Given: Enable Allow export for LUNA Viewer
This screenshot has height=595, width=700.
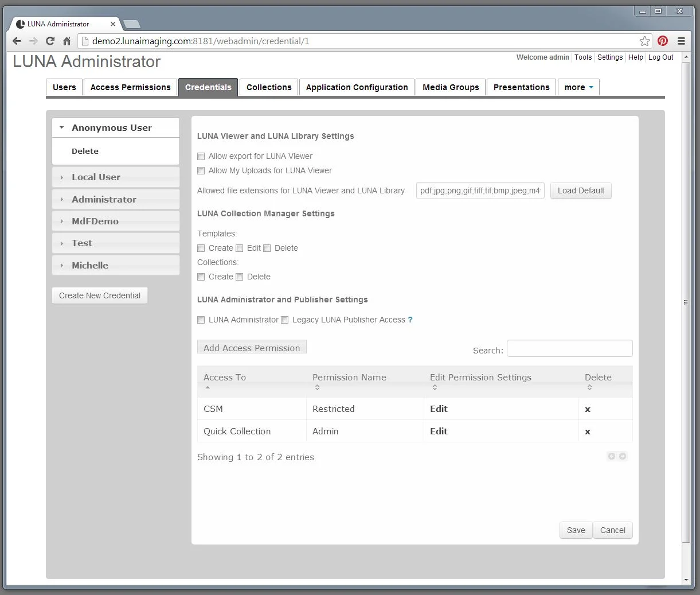Looking at the screenshot, I should 201,156.
